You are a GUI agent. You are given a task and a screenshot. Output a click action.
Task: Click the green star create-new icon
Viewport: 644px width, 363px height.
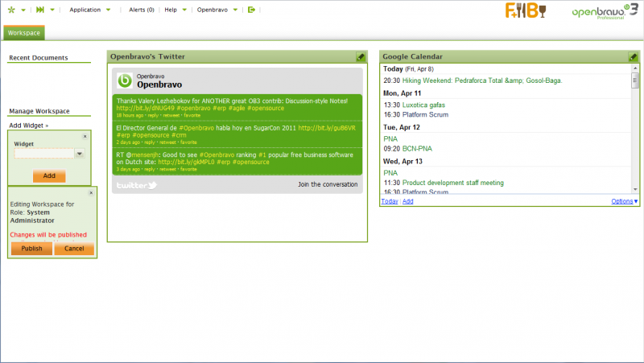pyautogui.click(x=10, y=10)
